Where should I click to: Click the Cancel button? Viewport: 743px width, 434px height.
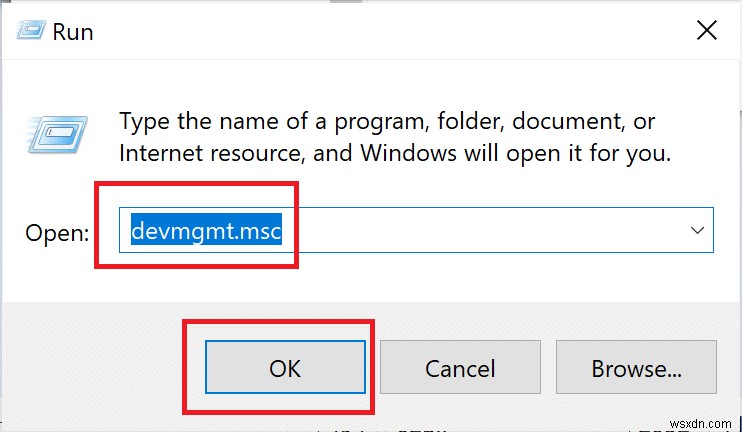coord(461,368)
